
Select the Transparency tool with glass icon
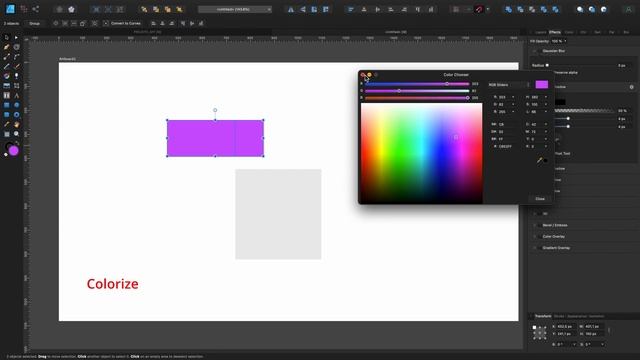[x=16, y=76]
